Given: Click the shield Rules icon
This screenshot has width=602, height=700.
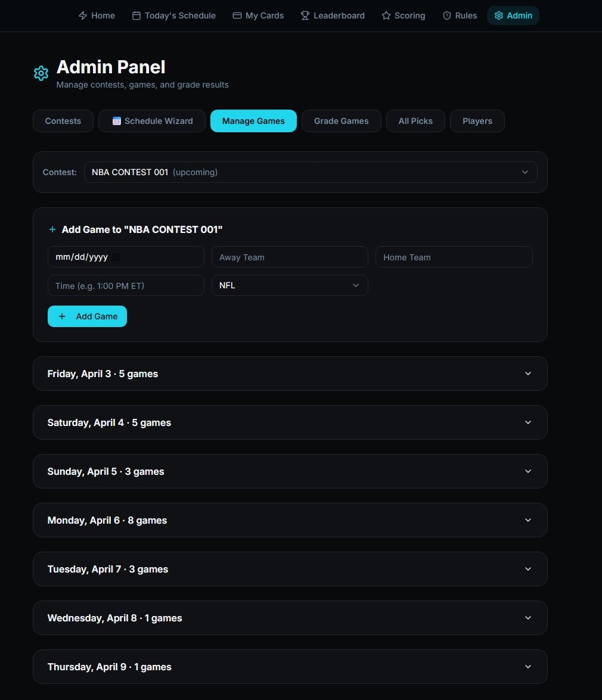Looking at the screenshot, I should (x=447, y=15).
